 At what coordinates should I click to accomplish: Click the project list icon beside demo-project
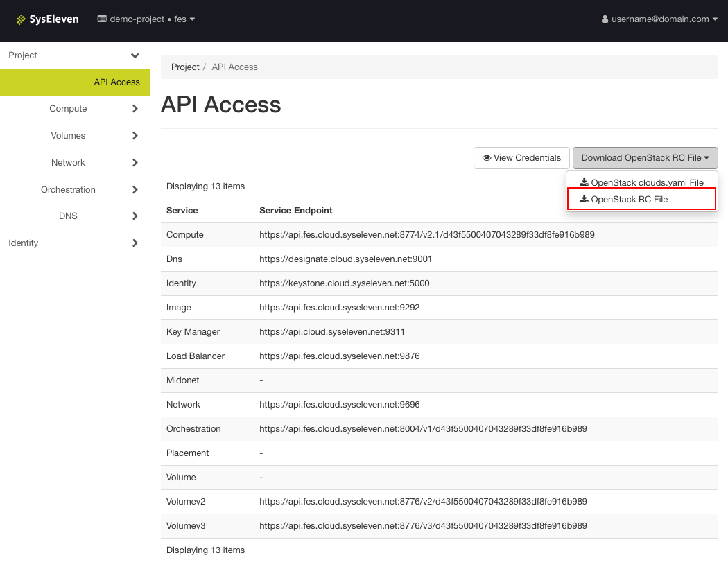102,19
